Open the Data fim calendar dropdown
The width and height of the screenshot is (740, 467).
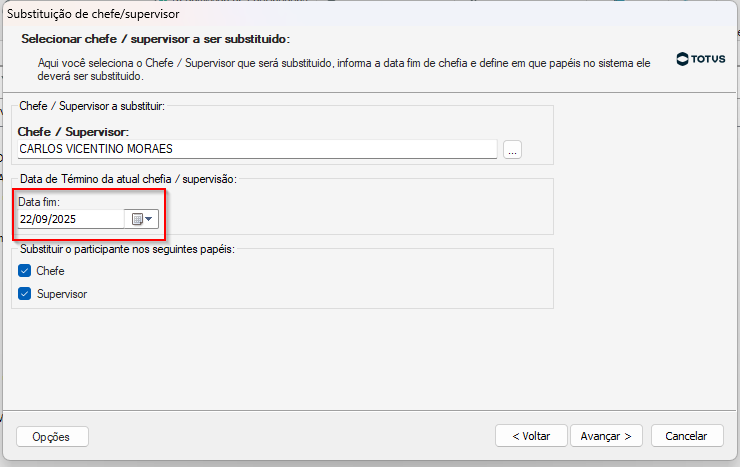click(142, 219)
